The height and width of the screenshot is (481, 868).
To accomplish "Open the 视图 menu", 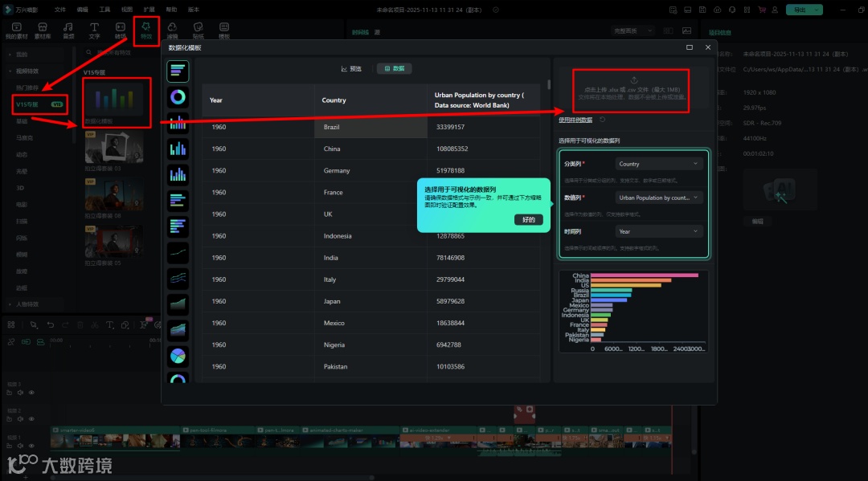I will point(127,10).
